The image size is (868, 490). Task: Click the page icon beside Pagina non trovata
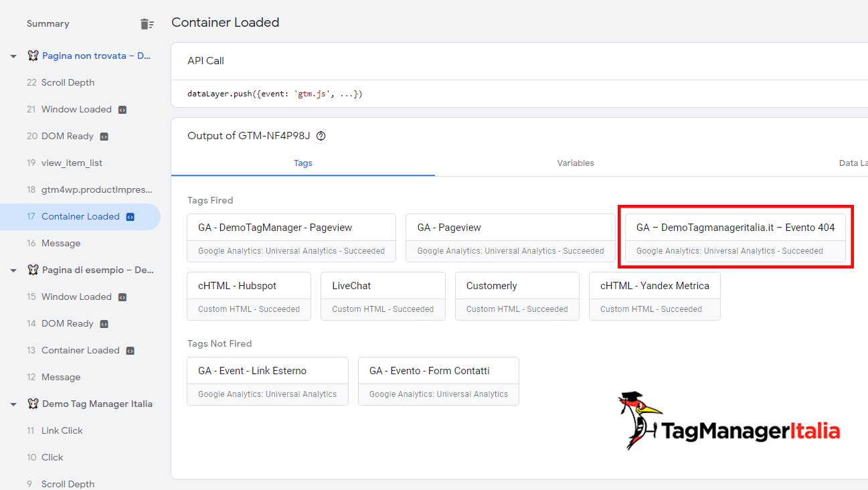coord(33,56)
